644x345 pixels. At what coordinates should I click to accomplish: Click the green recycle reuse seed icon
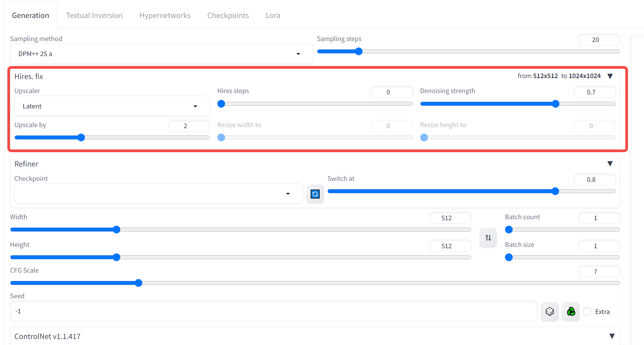pyautogui.click(x=571, y=312)
